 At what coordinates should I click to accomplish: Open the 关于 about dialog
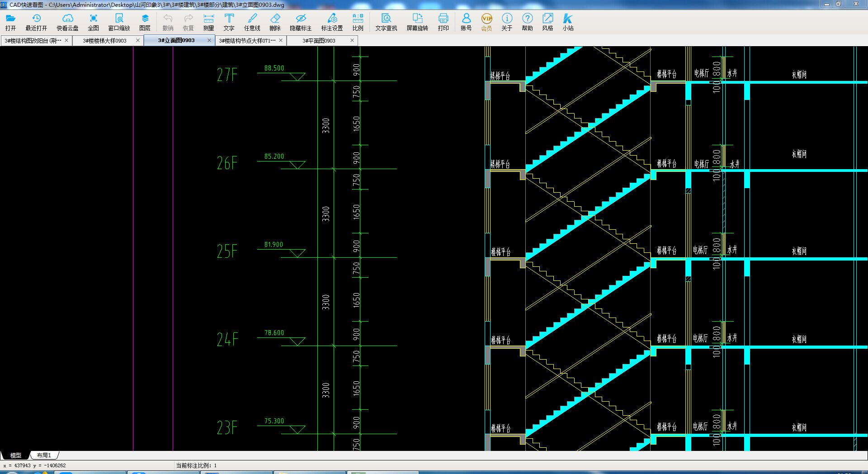point(507,22)
